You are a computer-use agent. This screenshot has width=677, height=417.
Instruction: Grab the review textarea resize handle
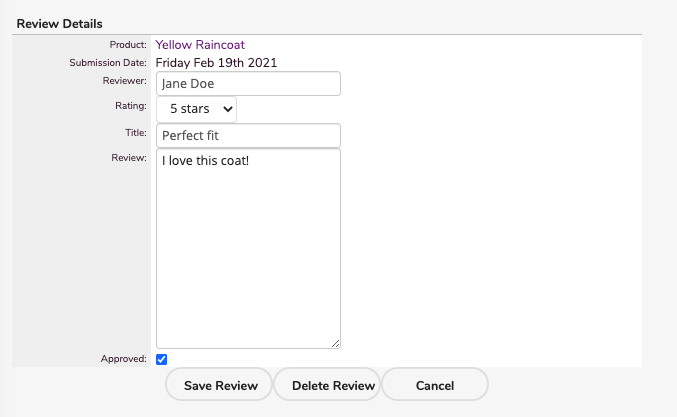click(336, 343)
